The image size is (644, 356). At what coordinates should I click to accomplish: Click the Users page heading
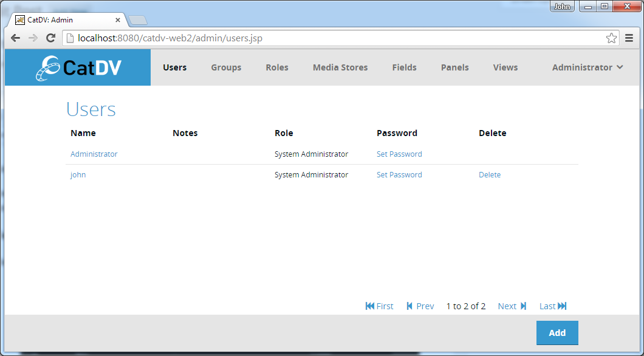[91, 109]
